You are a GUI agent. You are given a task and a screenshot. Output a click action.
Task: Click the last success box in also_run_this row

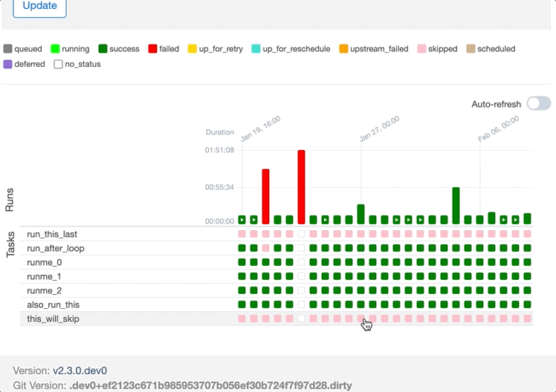point(527,304)
